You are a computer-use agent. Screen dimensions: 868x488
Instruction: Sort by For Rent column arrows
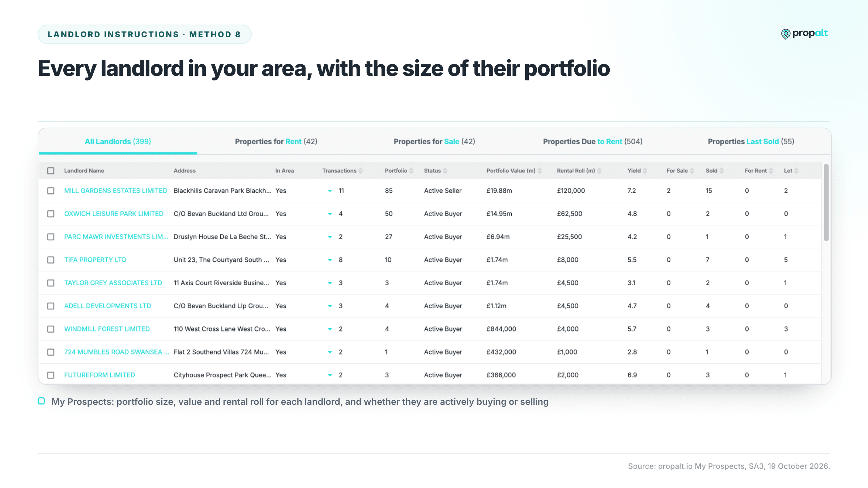pos(771,171)
